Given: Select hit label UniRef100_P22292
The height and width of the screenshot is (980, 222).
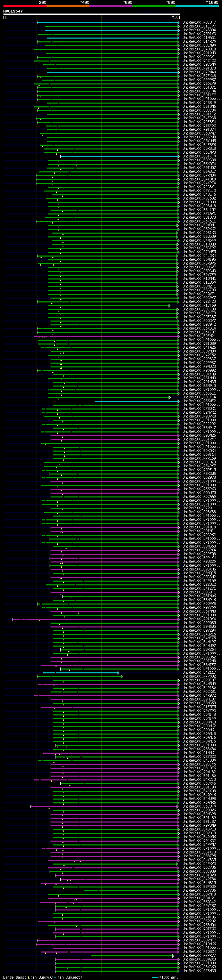Looking at the screenshot, I should coord(199,424).
